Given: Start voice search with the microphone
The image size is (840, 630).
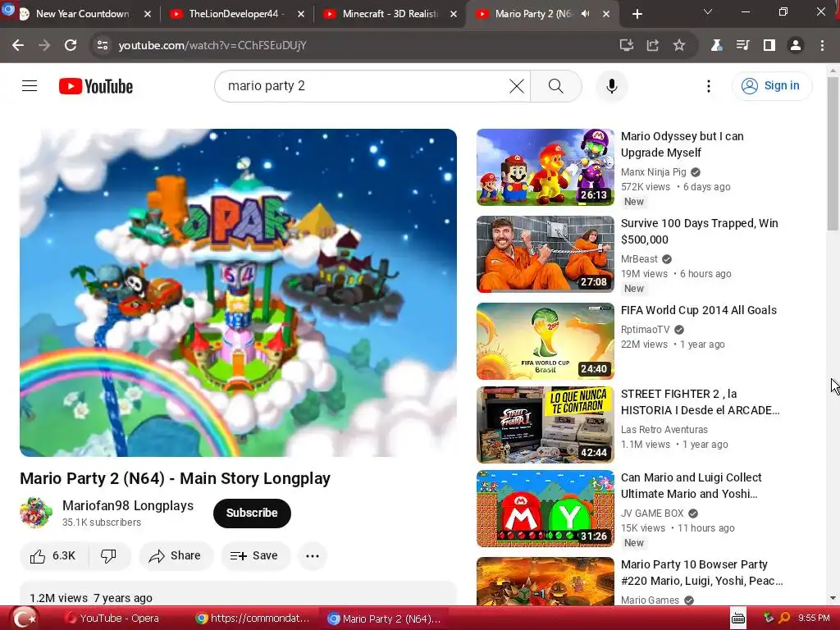Looking at the screenshot, I should [x=612, y=85].
